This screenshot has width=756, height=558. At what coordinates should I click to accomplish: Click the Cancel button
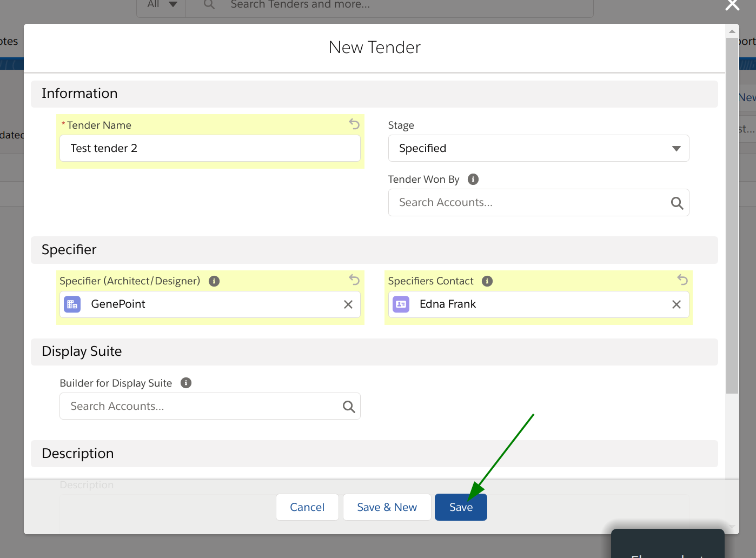(307, 507)
